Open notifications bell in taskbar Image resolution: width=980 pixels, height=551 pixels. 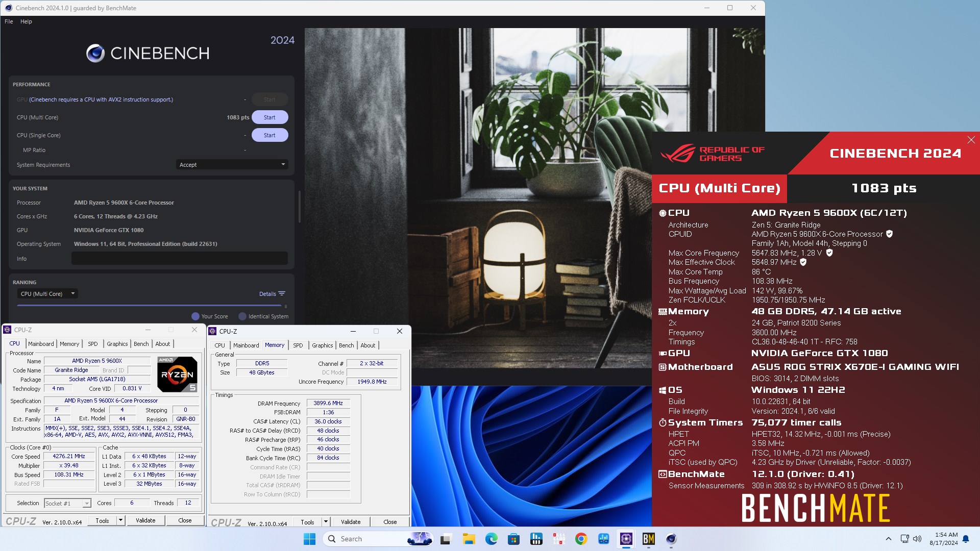(x=966, y=539)
